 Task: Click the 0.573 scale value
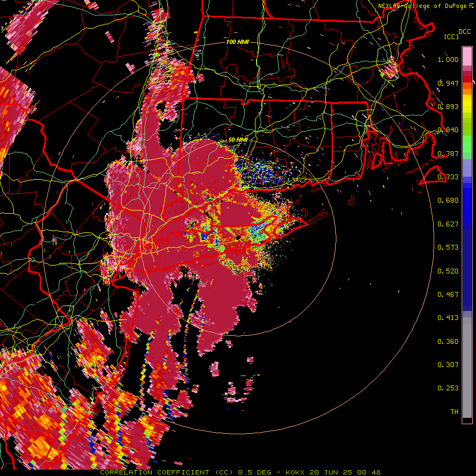click(x=448, y=248)
